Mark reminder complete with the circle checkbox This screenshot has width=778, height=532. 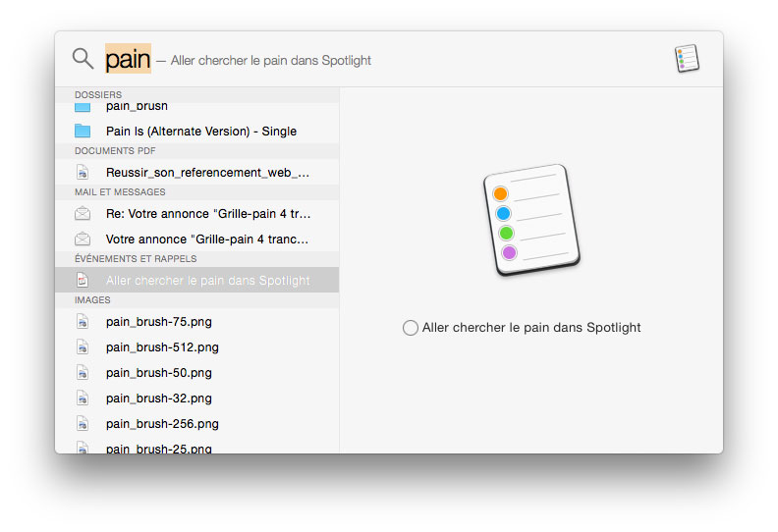coord(411,328)
